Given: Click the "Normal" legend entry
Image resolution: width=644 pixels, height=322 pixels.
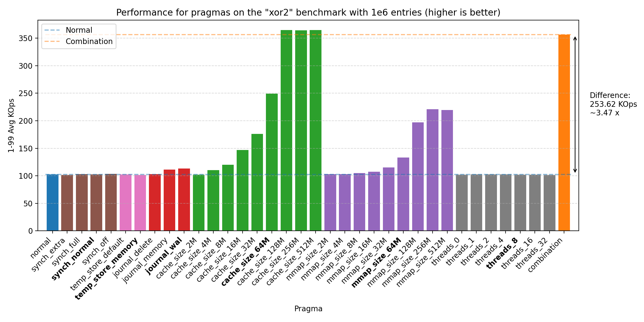Looking at the screenshot, I should point(79,30).
